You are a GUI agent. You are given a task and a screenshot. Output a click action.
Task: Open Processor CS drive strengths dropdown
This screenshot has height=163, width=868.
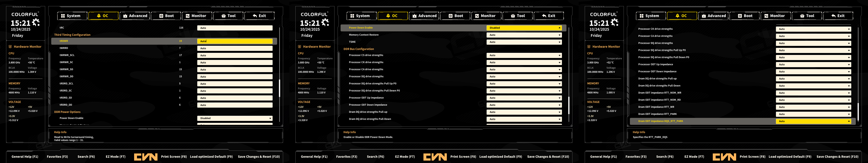coord(524,55)
